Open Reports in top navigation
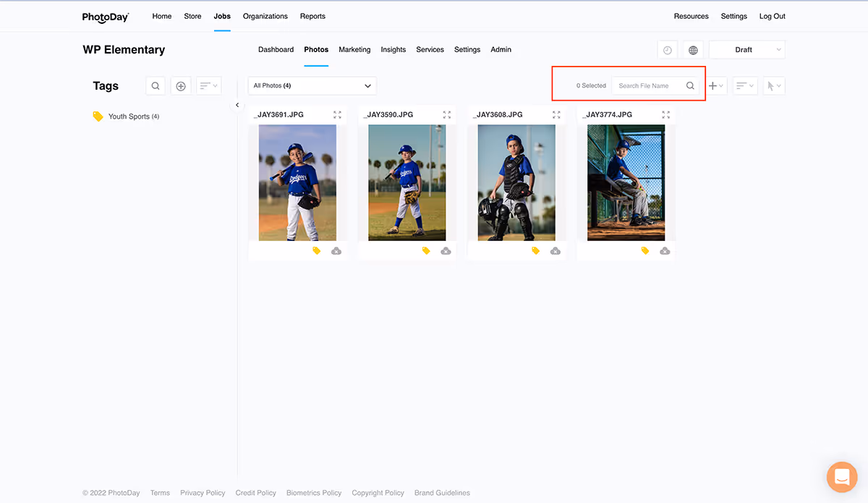The image size is (868, 503). [312, 16]
